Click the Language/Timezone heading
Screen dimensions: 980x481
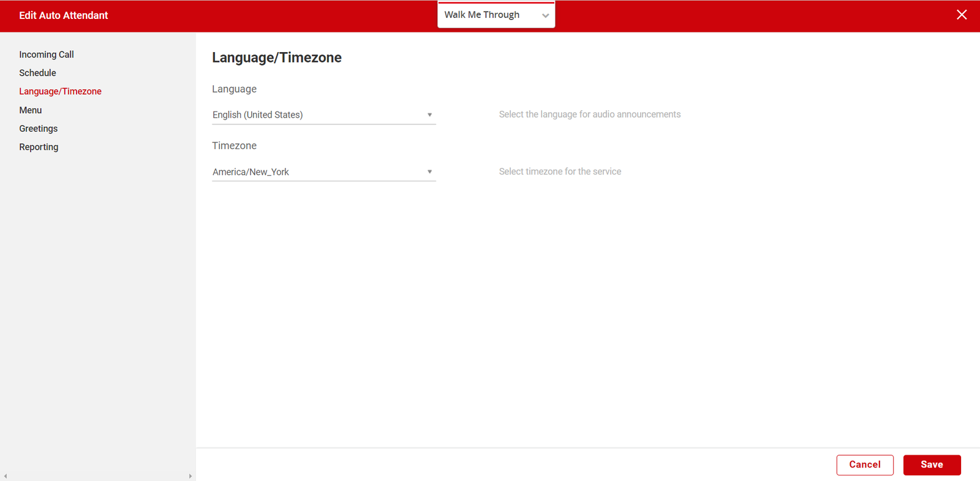coord(277,58)
